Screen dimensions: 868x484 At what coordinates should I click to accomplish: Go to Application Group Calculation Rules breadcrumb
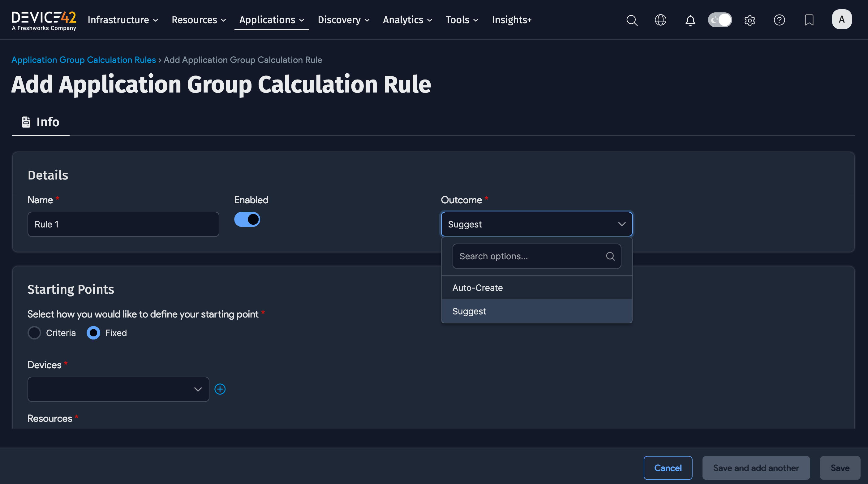[84, 60]
